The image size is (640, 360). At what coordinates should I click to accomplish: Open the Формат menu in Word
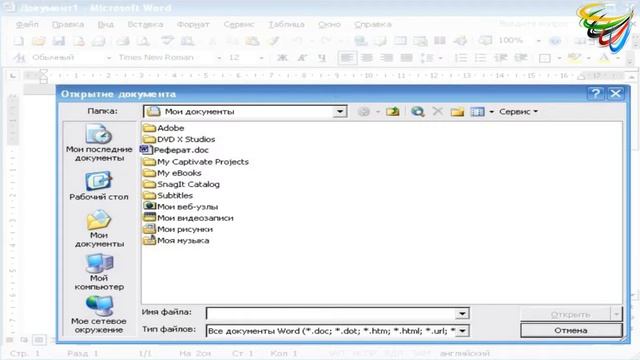click(x=193, y=24)
